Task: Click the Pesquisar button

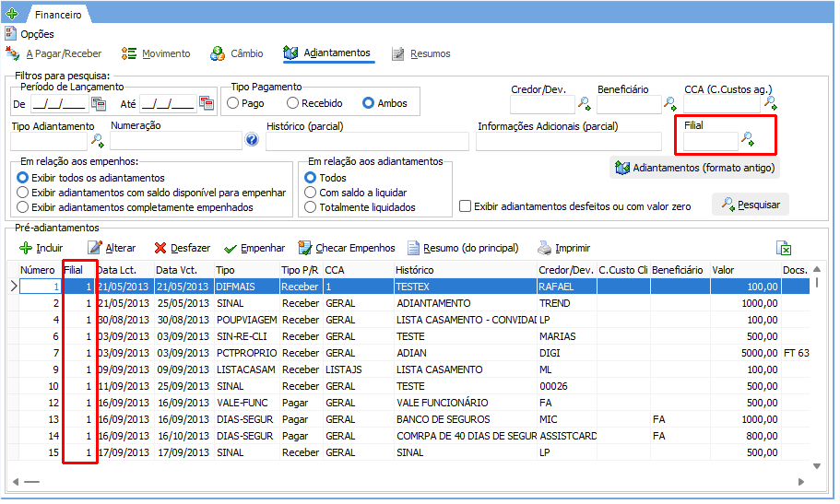Action: tap(751, 205)
